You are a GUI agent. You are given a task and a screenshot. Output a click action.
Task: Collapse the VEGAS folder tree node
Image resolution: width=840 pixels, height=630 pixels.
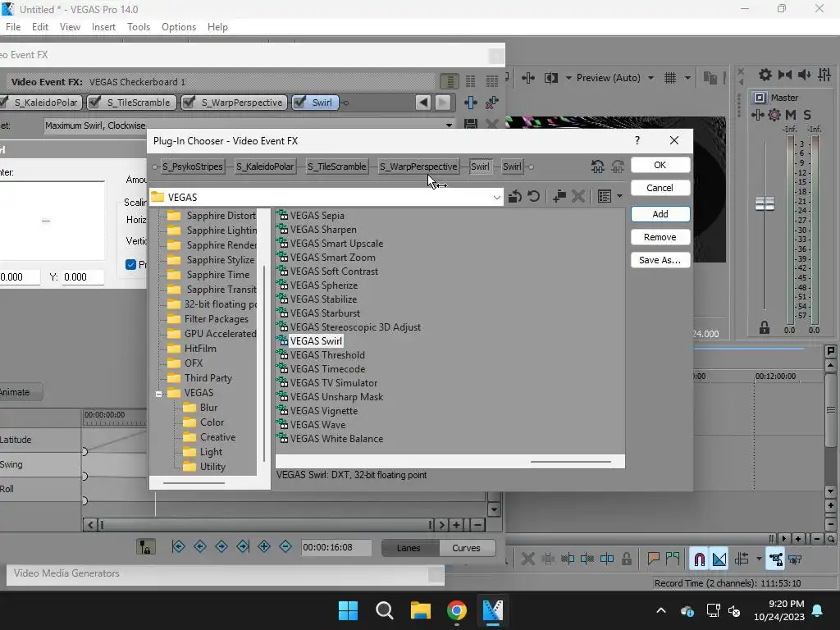tap(158, 394)
